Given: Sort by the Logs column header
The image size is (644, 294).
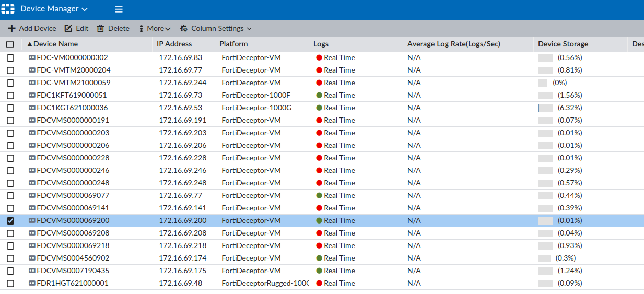Looking at the screenshot, I should (321, 44).
